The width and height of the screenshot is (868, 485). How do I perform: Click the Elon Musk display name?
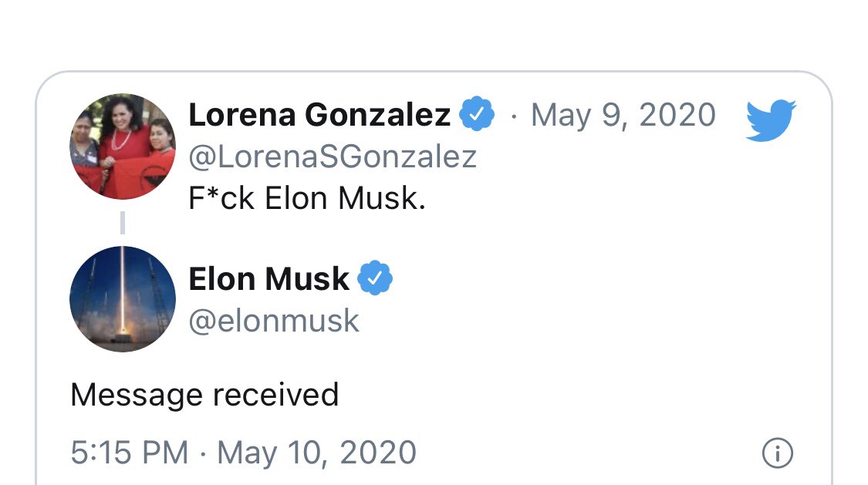[x=269, y=278]
